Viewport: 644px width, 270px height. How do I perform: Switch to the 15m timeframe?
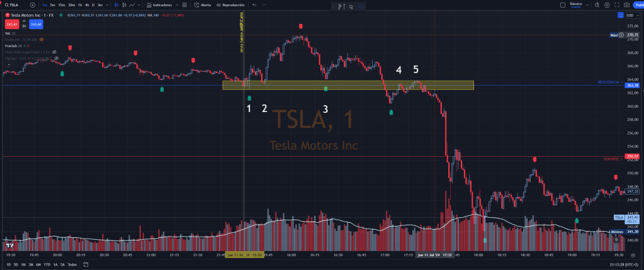tap(61, 5)
